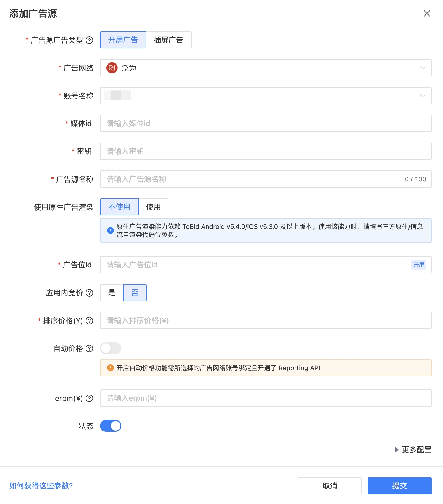The height and width of the screenshot is (504, 443).
Task: Expand 更多配置 section
Action: click(x=413, y=450)
